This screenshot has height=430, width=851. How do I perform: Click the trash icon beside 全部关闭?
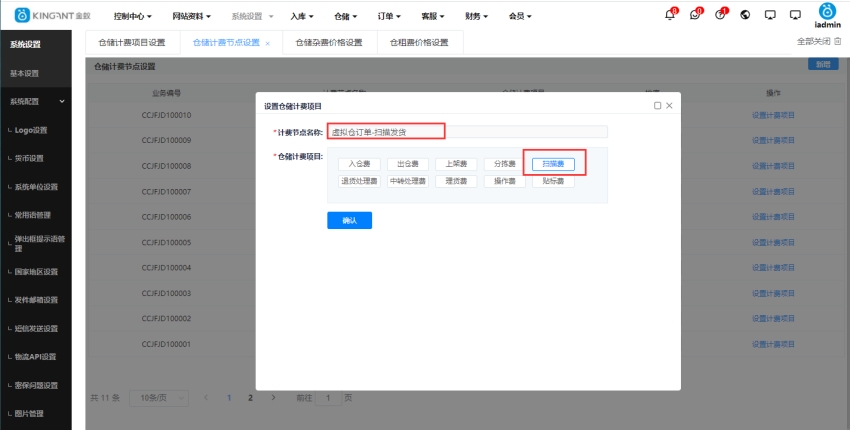(x=837, y=41)
